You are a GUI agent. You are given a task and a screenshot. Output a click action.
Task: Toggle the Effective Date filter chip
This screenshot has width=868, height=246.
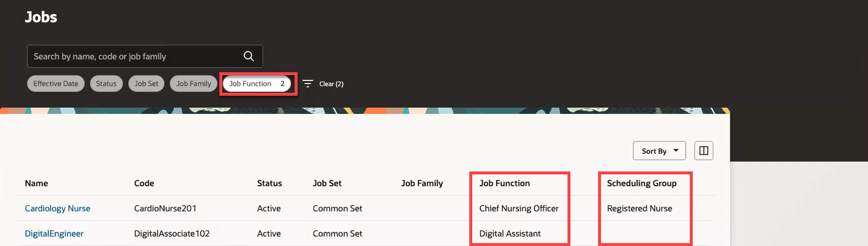(56, 84)
